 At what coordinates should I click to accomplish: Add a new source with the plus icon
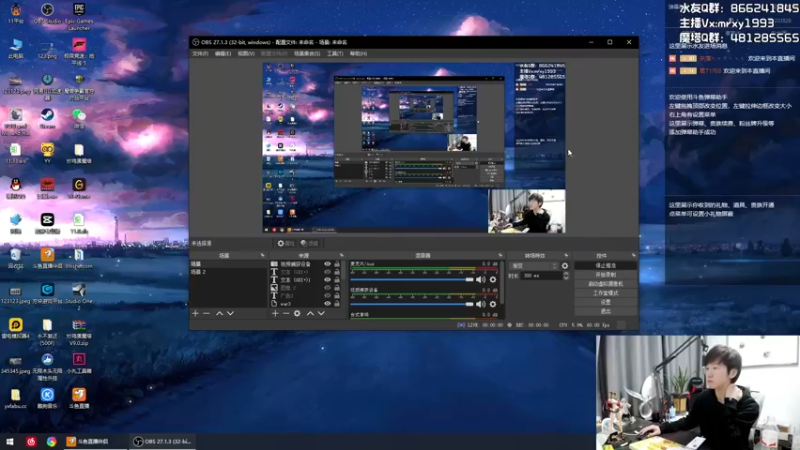click(275, 313)
